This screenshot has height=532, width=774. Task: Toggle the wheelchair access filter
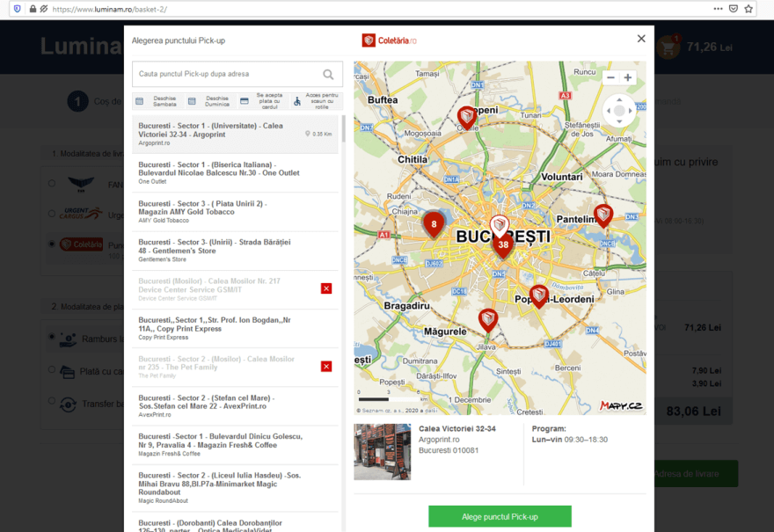click(x=316, y=101)
